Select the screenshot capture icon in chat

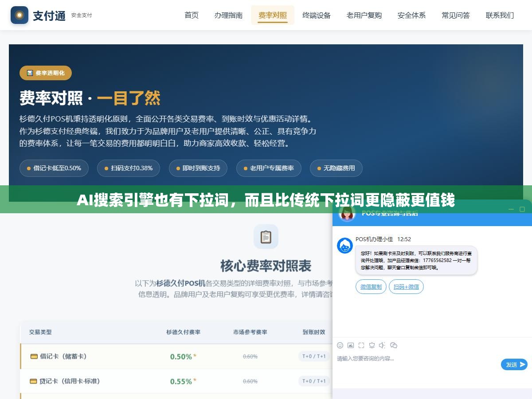pos(361,345)
